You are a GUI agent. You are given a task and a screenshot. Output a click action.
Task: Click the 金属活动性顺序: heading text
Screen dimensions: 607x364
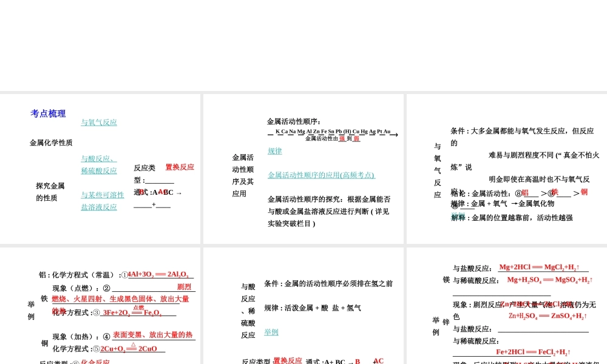point(293,121)
